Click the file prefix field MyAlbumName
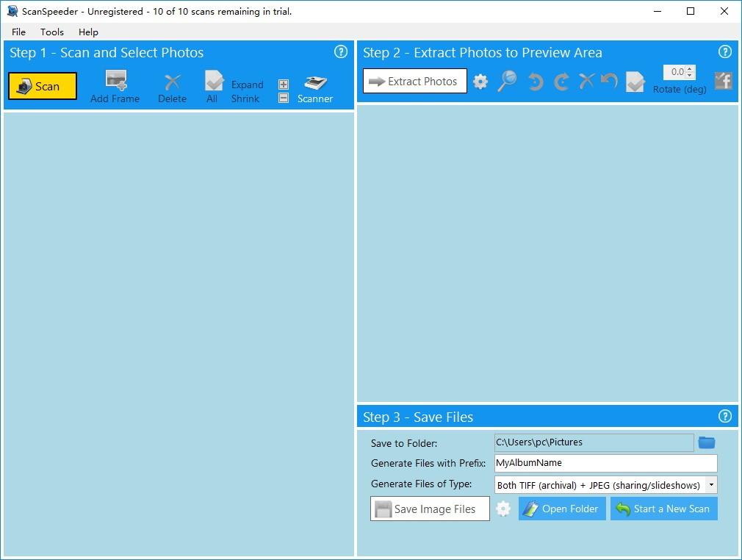This screenshot has width=742, height=560. click(x=605, y=463)
